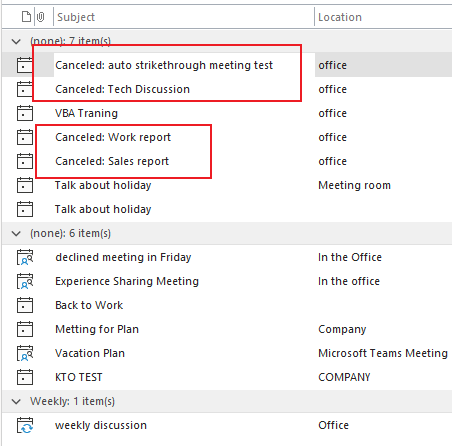
Task: Click the document icon column header
Action: coord(26,17)
